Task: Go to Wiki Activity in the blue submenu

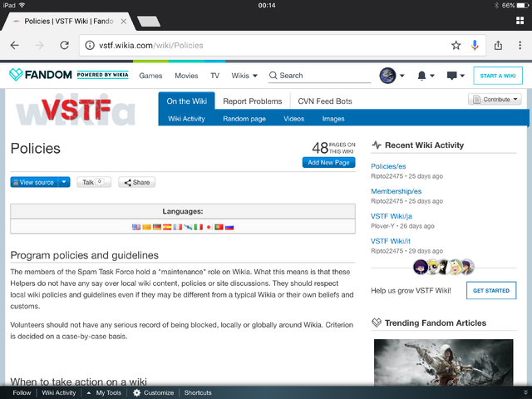Action: tap(186, 119)
